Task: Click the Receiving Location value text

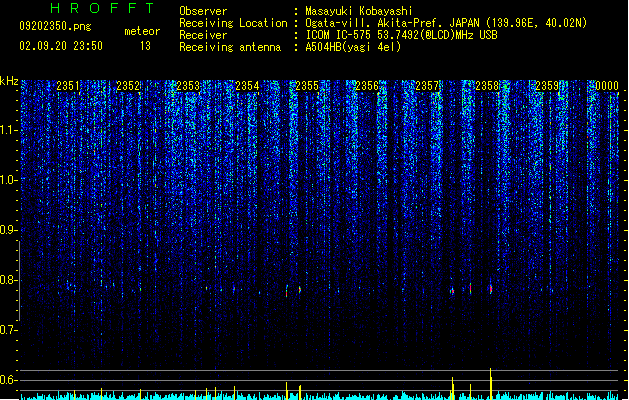Action: (446, 23)
